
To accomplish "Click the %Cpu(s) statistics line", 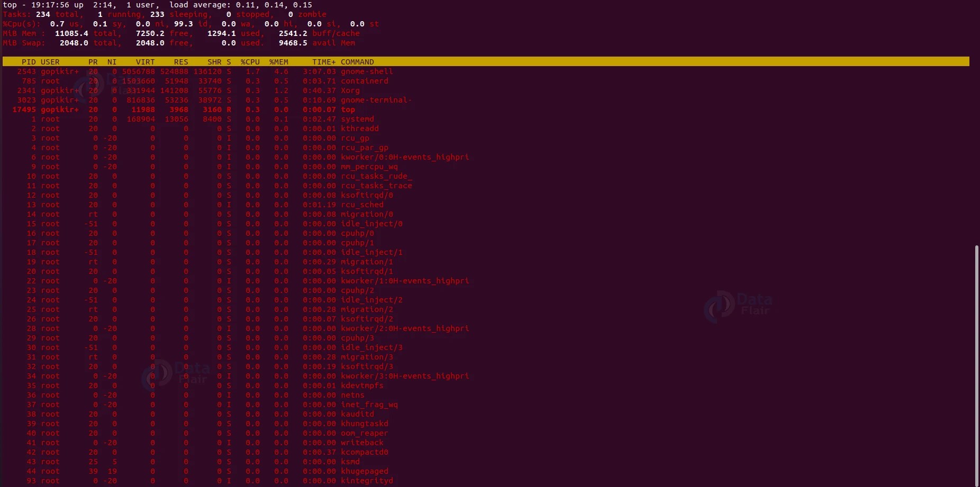I will [159, 24].
